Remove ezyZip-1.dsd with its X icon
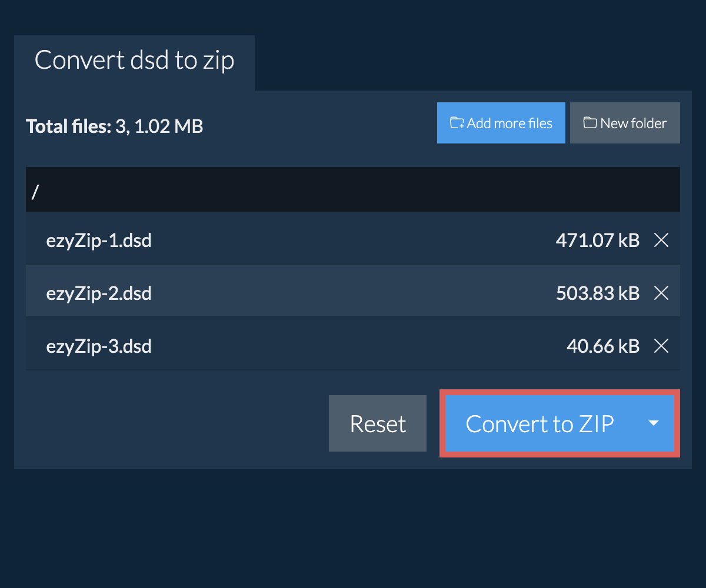The image size is (706, 588). (x=661, y=240)
